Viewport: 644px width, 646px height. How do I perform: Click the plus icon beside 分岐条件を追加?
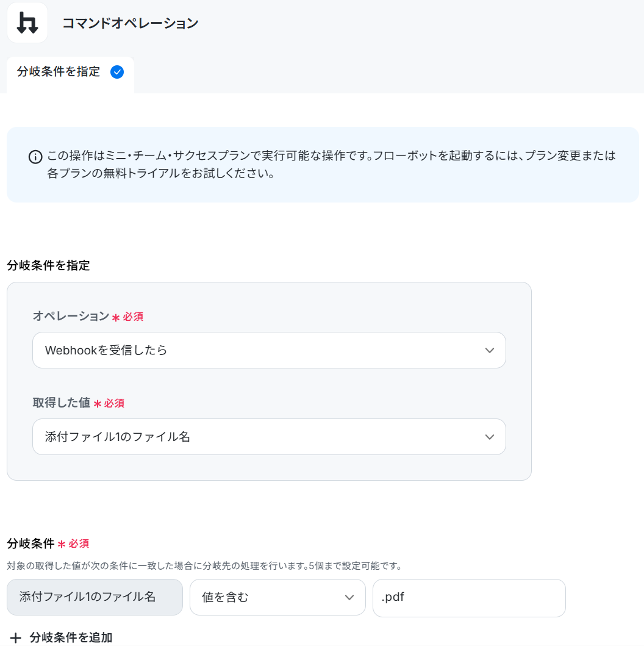[x=16, y=637]
